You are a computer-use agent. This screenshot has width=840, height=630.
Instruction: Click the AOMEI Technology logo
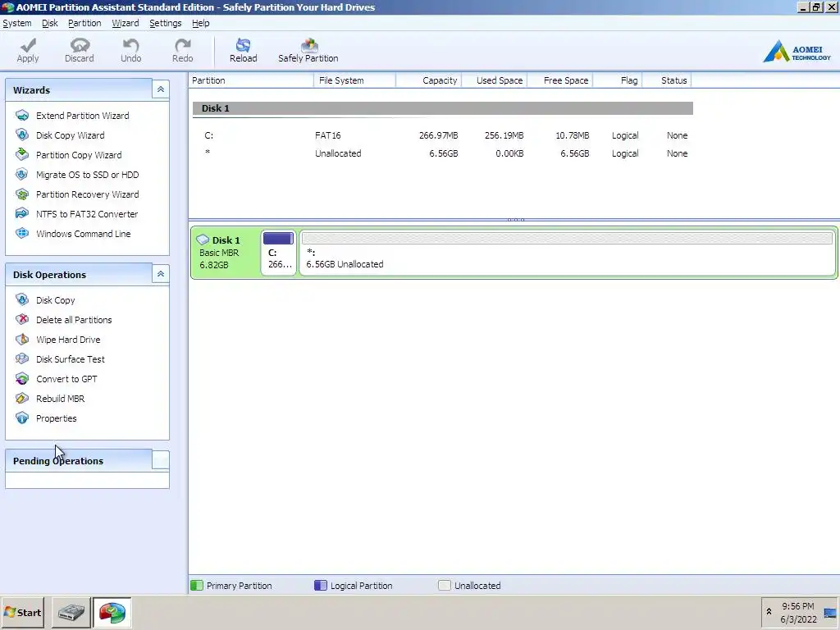point(797,52)
